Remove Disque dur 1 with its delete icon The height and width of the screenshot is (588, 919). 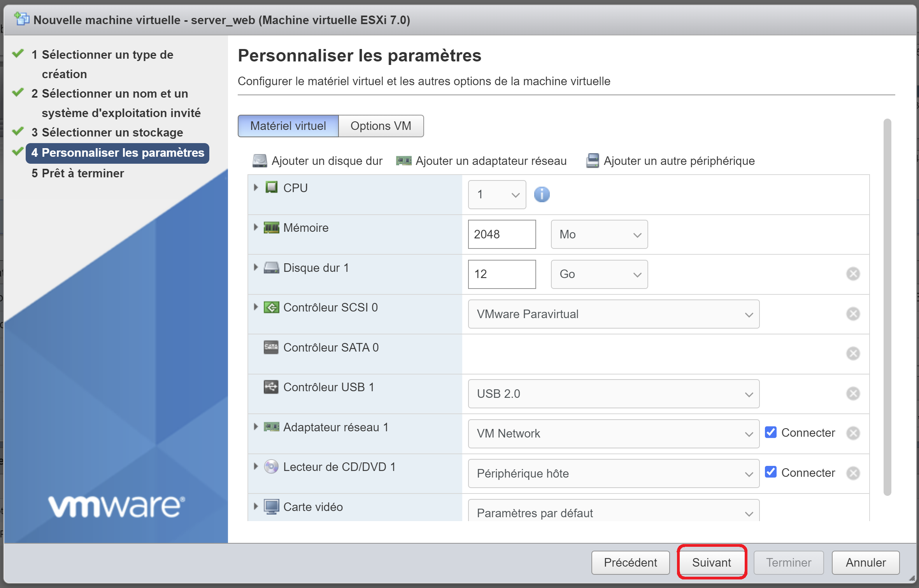click(853, 274)
